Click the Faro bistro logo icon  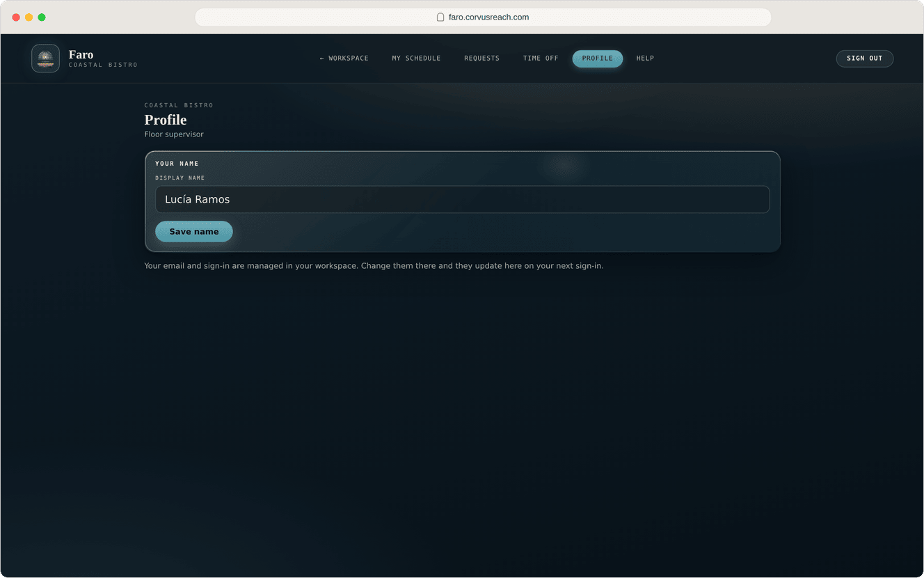click(45, 58)
